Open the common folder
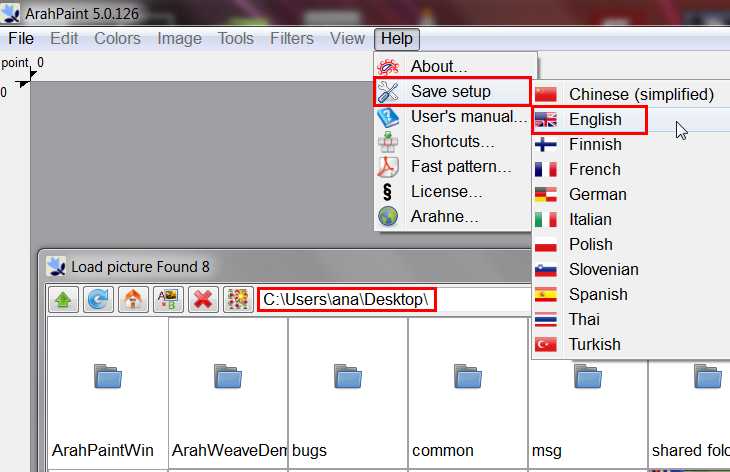 click(x=468, y=394)
